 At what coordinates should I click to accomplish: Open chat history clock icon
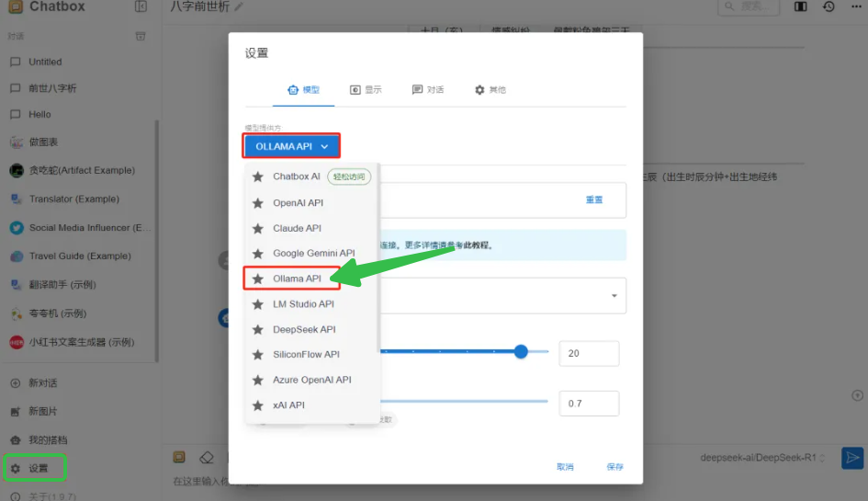[829, 6]
